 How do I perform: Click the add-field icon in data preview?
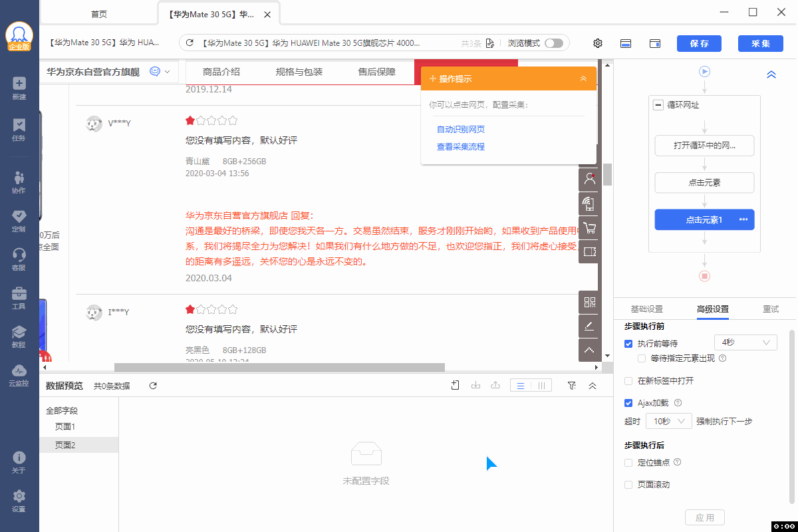tap(456, 385)
